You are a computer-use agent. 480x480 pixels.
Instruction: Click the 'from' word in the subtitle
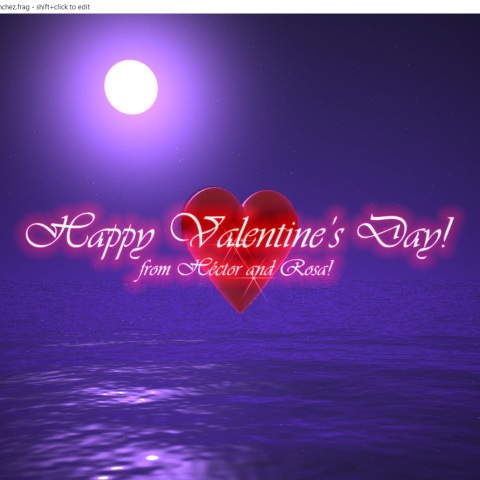154,269
